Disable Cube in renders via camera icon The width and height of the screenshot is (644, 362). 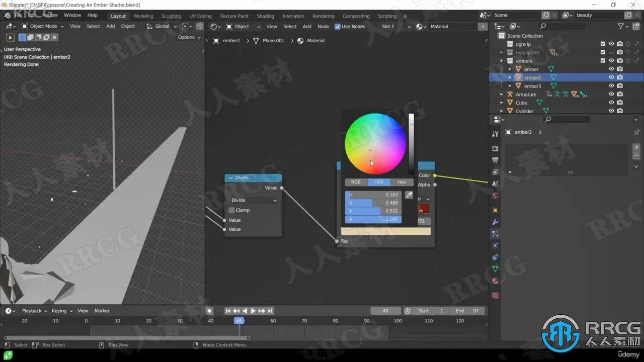click(x=620, y=103)
